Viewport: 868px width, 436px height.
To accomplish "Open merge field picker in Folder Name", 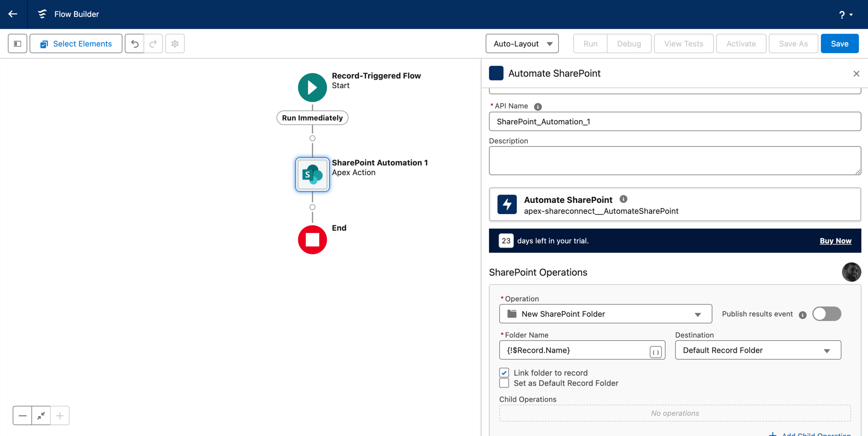I will [x=656, y=352].
